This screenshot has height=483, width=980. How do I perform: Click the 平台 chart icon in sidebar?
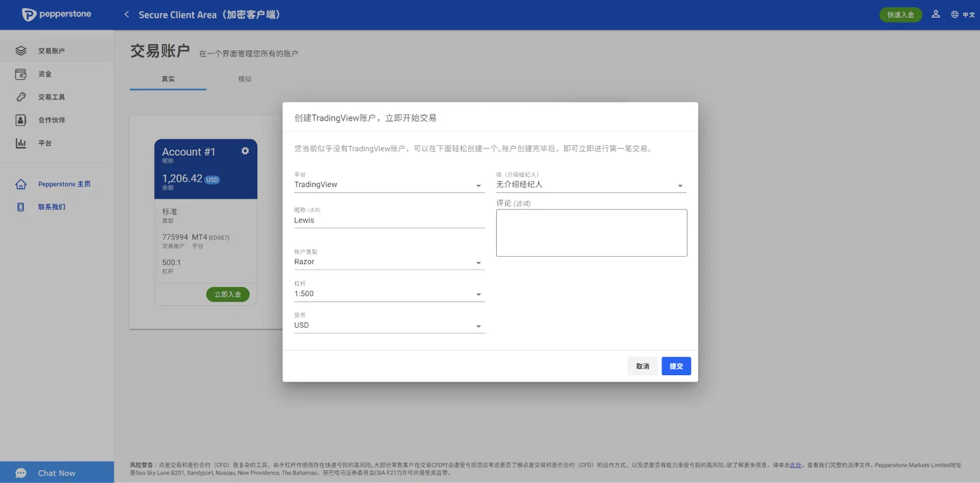[x=21, y=143]
